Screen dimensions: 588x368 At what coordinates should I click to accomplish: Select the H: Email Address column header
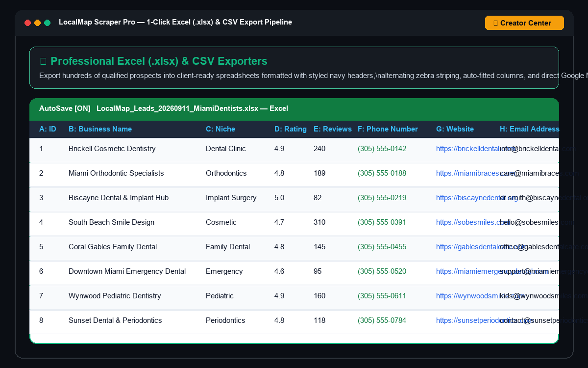tap(529, 129)
